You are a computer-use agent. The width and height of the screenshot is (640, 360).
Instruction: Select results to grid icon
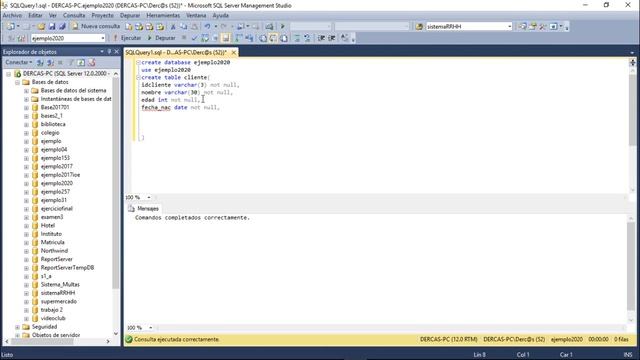(273, 38)
